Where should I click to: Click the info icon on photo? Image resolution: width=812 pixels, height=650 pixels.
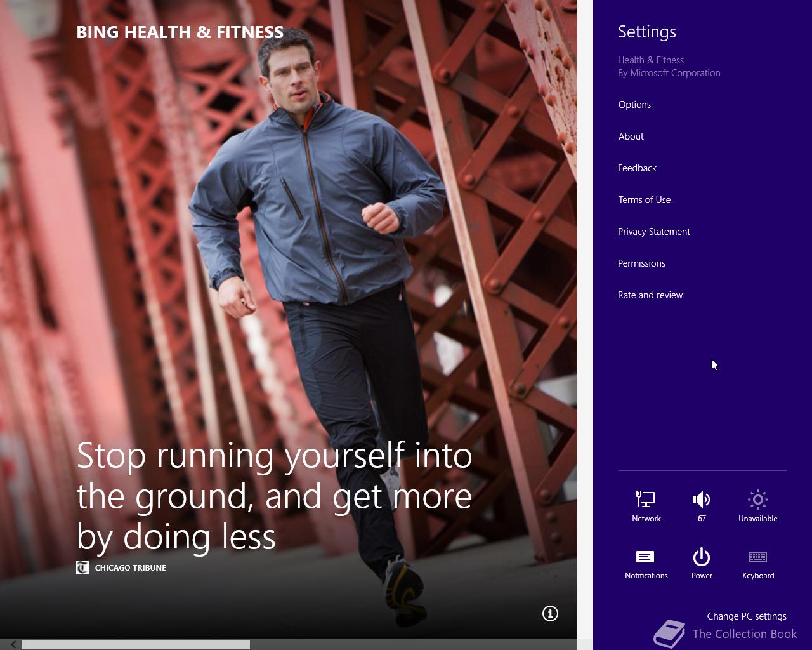click(550, 613)
